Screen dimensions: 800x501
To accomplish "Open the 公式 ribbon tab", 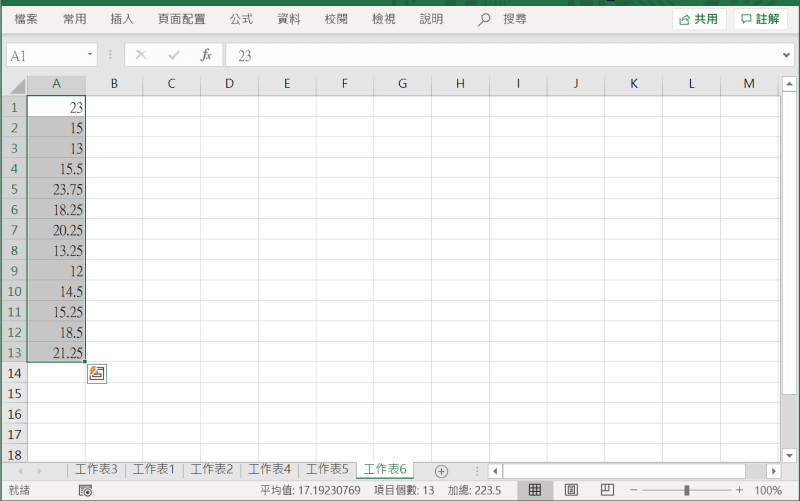I will [241, 19].
